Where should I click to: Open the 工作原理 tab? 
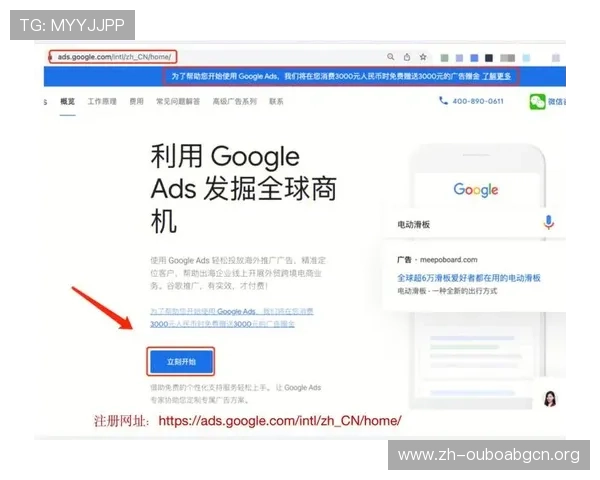point(102,101)
